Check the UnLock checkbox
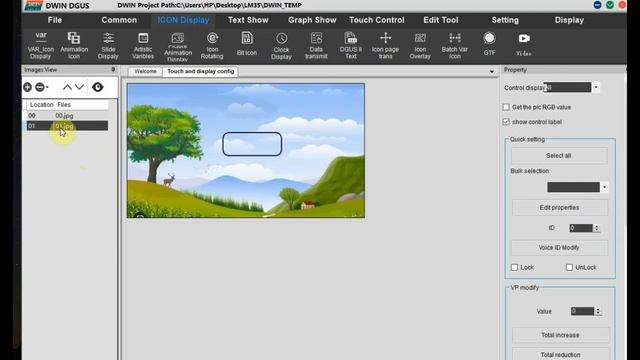This screenshot has width=640, height=360. coord(569,267)
